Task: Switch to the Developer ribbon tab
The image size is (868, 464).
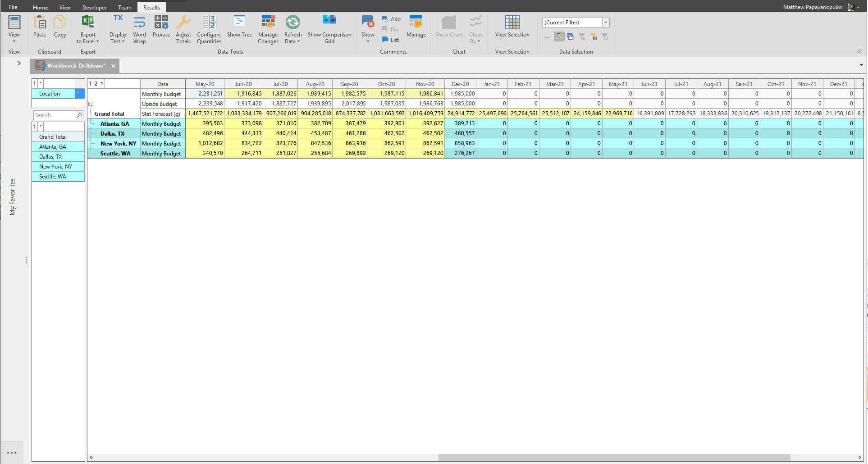Action: 94,7
